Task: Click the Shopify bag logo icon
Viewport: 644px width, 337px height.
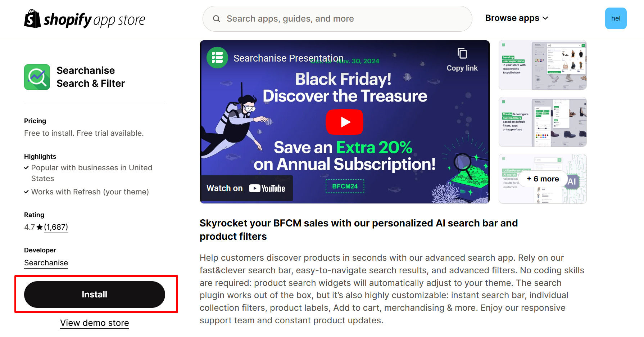Action: (x=32, y=19)
